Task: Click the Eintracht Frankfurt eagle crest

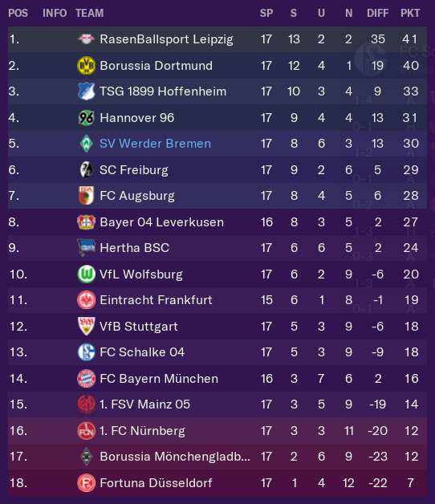Action: coord(86,300)
